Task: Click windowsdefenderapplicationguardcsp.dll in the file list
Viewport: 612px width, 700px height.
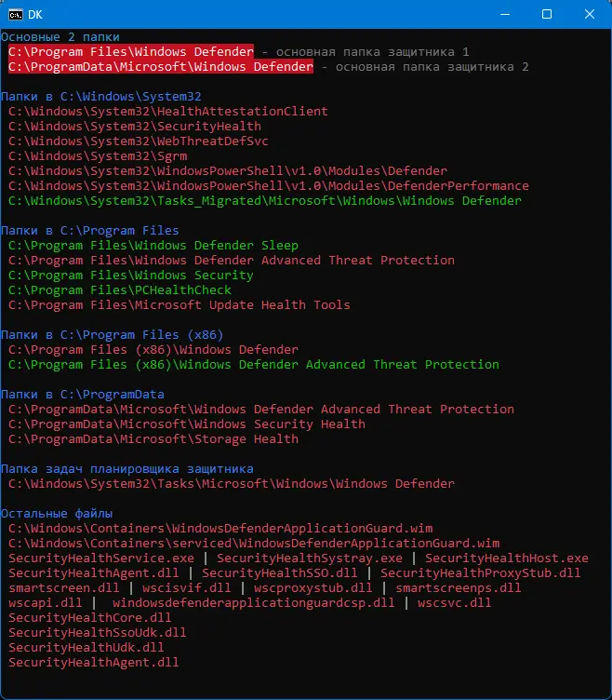Action: point(254,603)
